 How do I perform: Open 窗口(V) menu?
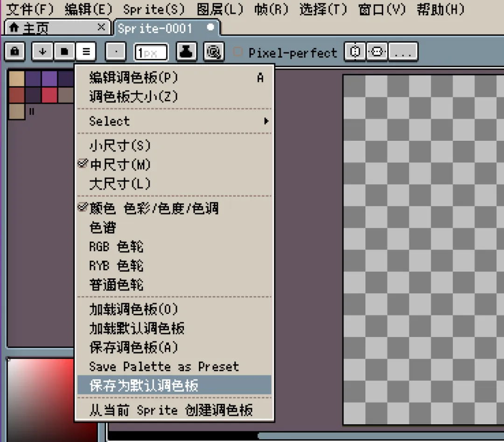click(382, 9)
